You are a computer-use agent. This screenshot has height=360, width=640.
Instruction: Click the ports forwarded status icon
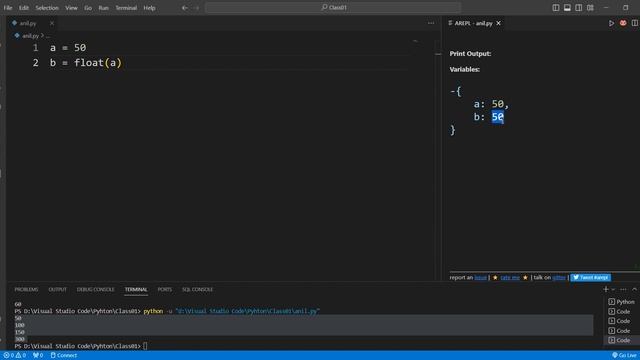(x=38, y=355)
